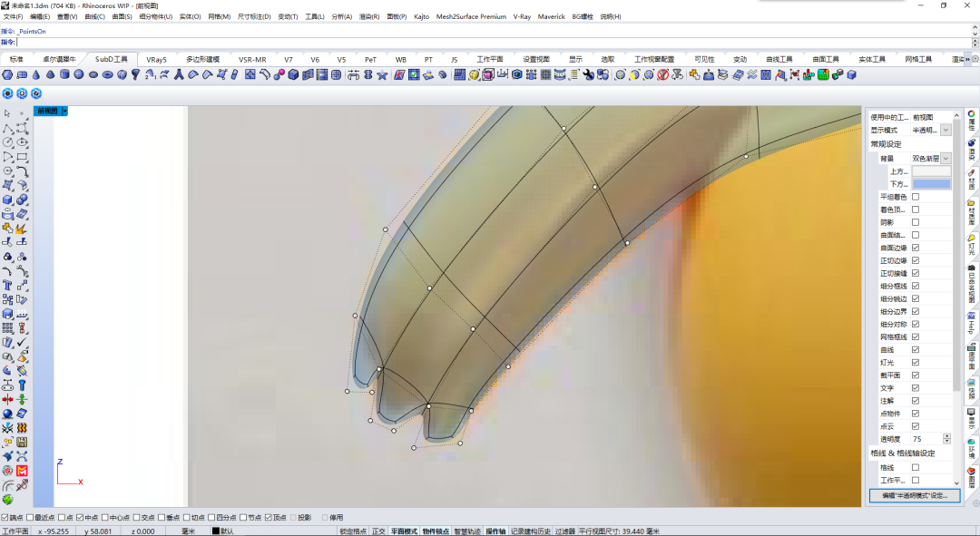Open the 背景 双色渐层 dropdown
Screen dimensions: 980x536
[946, 159]
